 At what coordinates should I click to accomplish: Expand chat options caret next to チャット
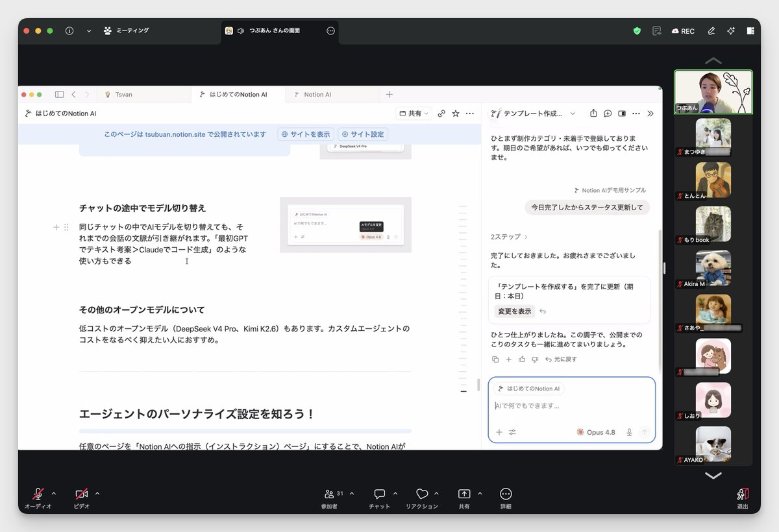pos(395,493)
